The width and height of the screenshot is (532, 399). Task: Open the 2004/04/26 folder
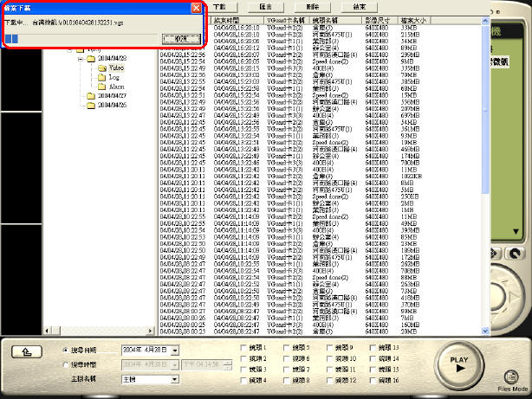click(91, 106)
